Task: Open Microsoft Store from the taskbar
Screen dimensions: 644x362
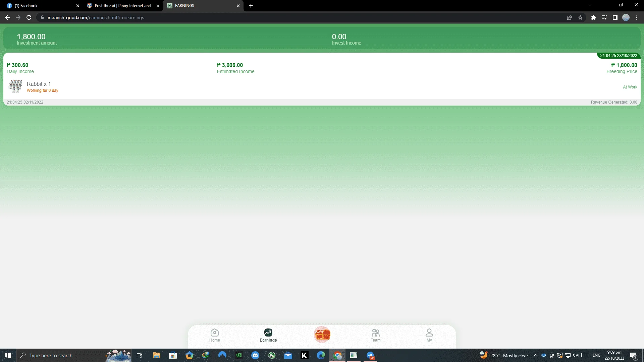Action: coord(173,355)
